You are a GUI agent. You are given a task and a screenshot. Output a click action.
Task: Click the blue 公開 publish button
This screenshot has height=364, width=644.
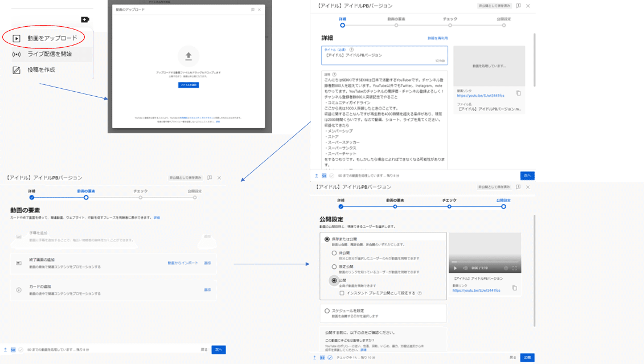(527, 357)
